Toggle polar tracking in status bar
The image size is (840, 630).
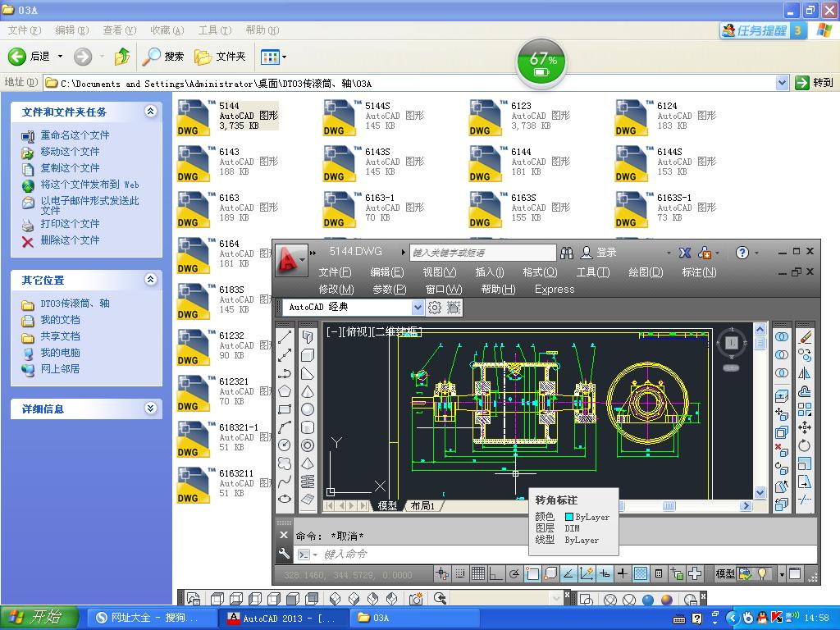click(514, 574)
